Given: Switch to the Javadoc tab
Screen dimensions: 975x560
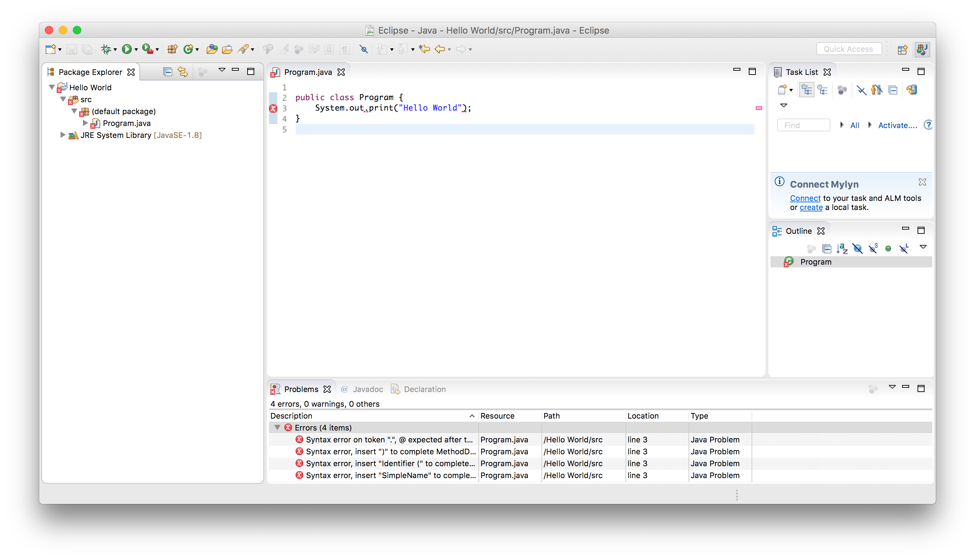Looking at the screenshot, I should pos(367,389).
